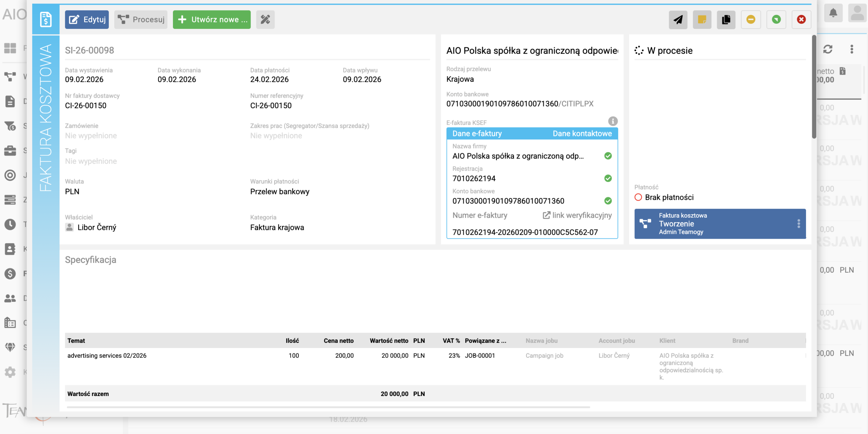
Task: Click the tools wrench icon in toolbar
Action: coord(265,20)
